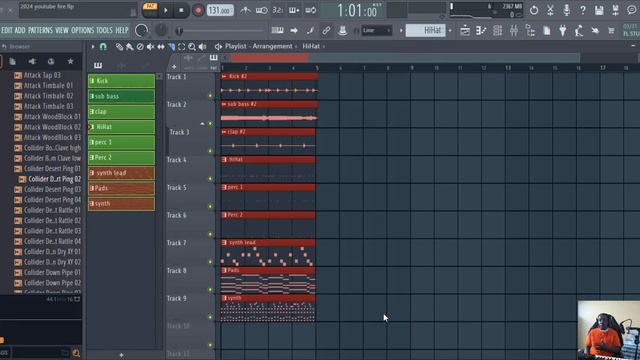640x360 pixels.
Task: Collapse Track 3 with its small arrow
Action: point(202,123)
